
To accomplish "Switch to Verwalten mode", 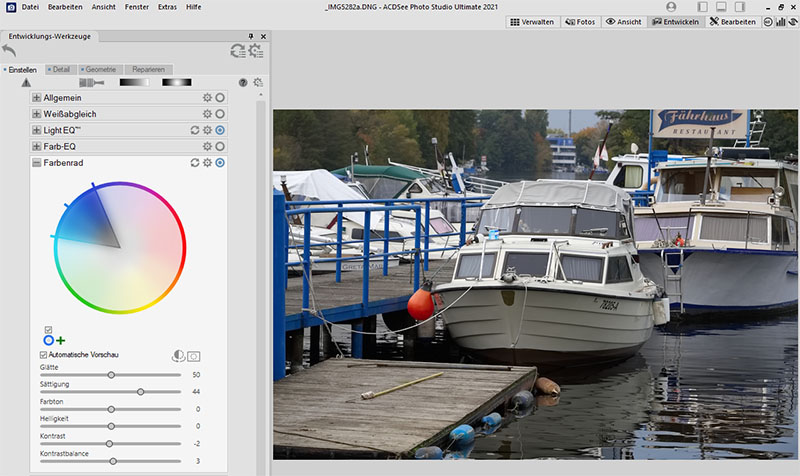I will 531,21.
